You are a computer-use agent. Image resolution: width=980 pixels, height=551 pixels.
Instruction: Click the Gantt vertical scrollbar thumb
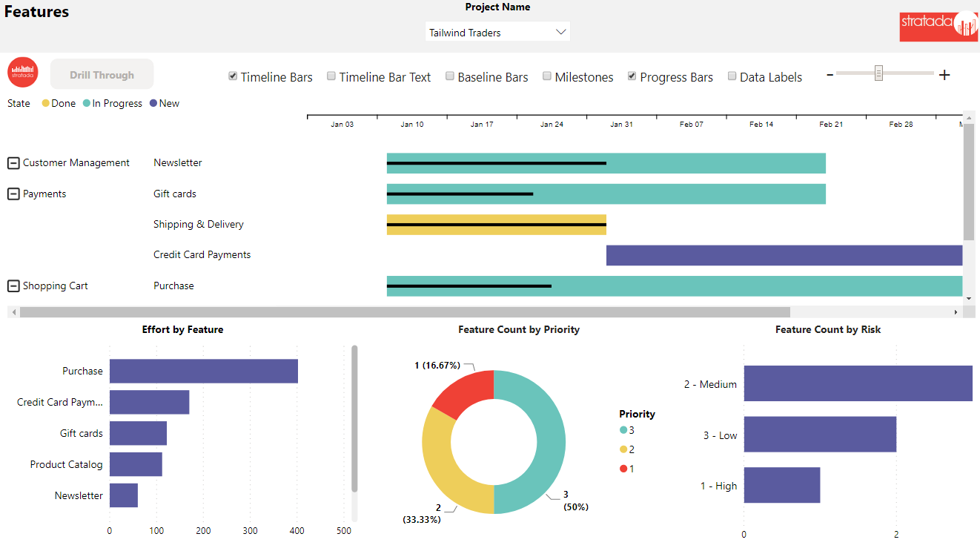point(969,182)
